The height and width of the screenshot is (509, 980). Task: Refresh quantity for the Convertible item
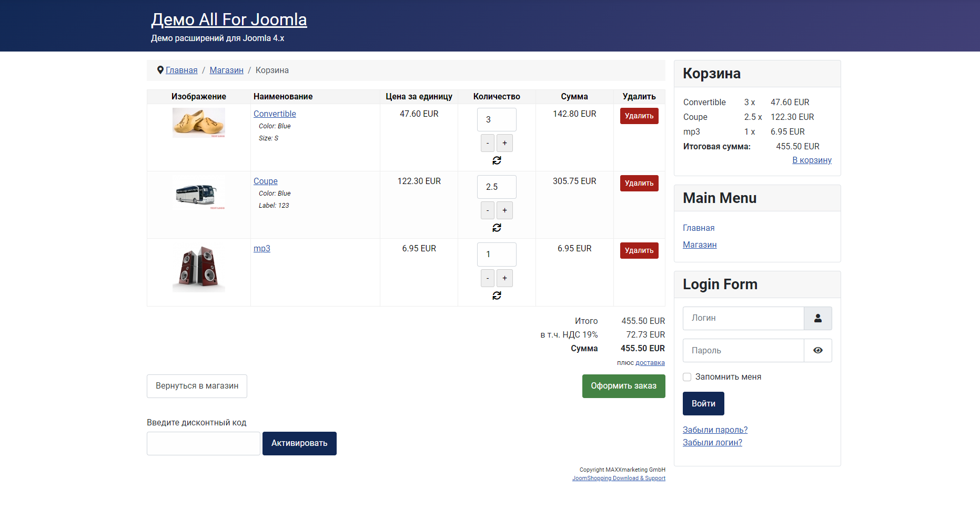point(497,160)
